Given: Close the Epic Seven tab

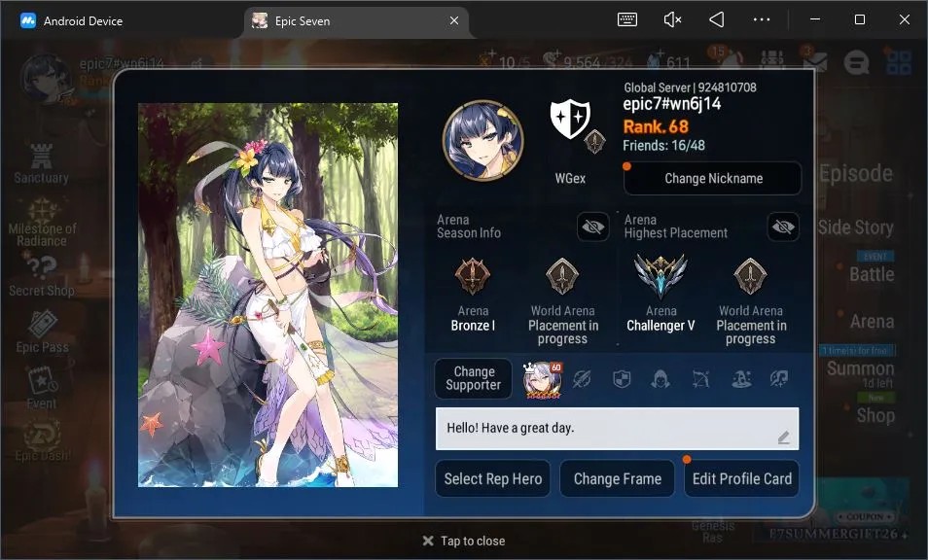Looking at the screenshot, I should click(x=454, y=20).
